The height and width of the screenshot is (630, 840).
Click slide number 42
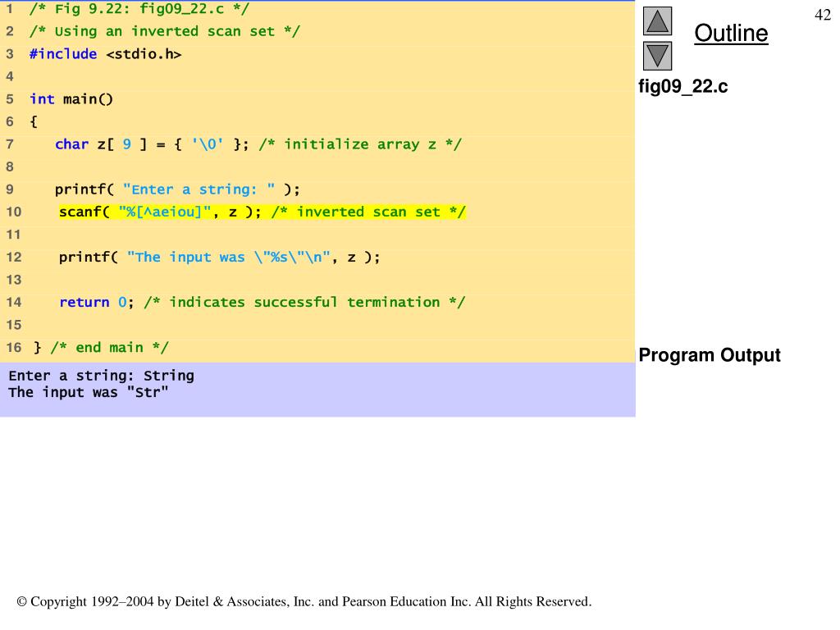[x=822, y=15]
